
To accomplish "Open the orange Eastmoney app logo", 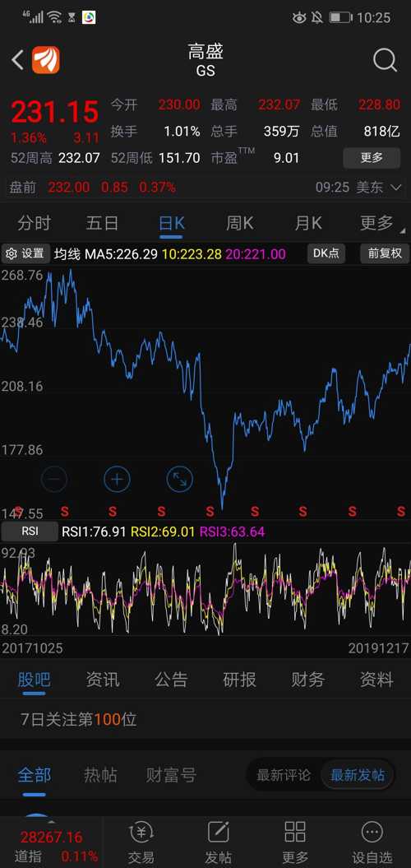I will pyautogui.click(x=45, y=60).
